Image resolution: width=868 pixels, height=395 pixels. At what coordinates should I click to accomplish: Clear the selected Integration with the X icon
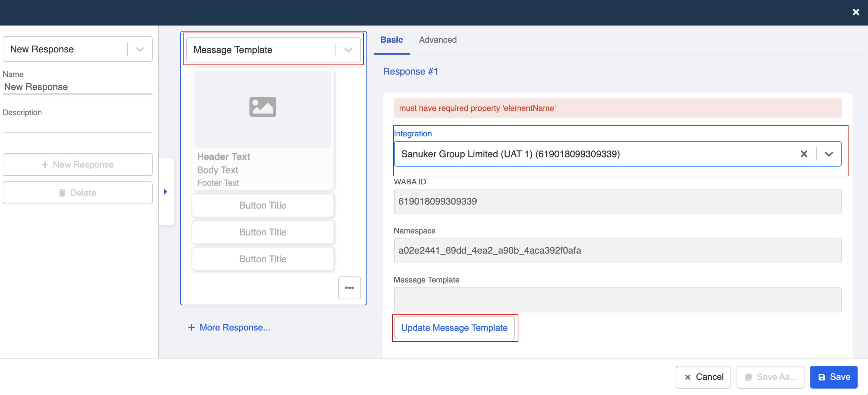pyautogui.click(x=804, y=154)
